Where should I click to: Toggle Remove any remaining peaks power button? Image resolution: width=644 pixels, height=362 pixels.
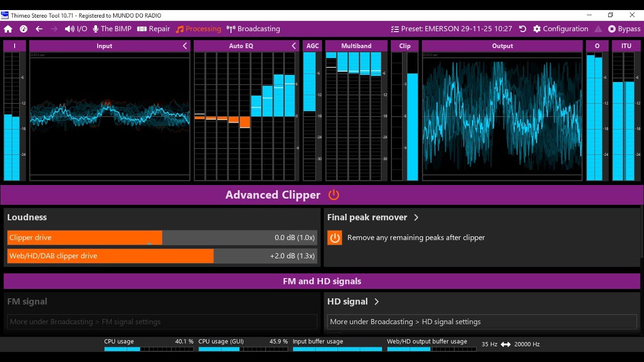pyautogui.click(x=335, y=237)
